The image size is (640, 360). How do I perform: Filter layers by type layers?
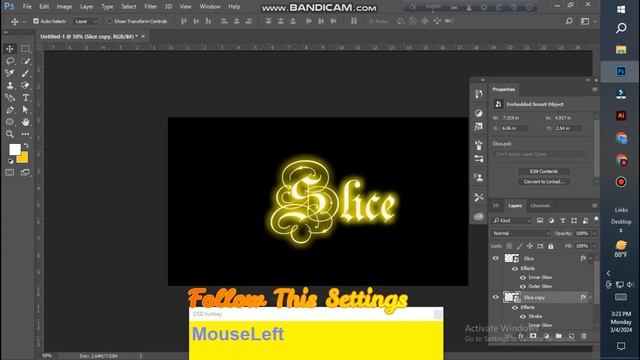click(562, 220)
